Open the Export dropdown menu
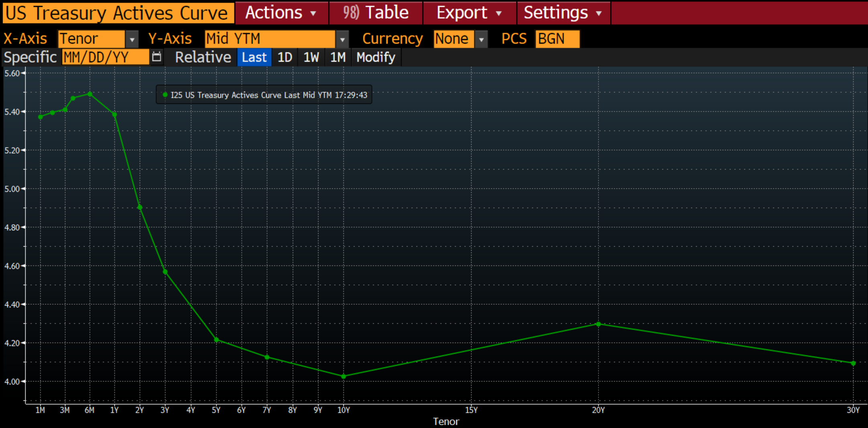The height and width of the screenshot is (428, 868). 470,13
